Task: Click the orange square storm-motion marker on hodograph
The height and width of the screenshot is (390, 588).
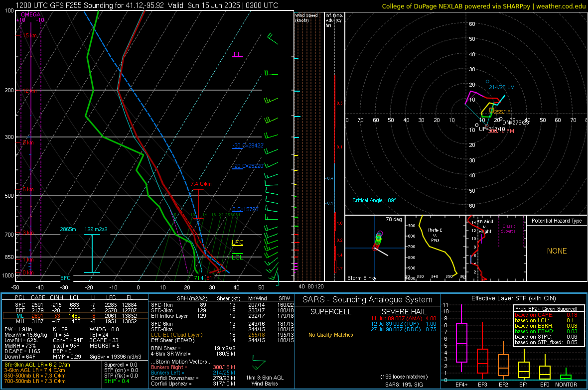Action: tap(492, 110)
